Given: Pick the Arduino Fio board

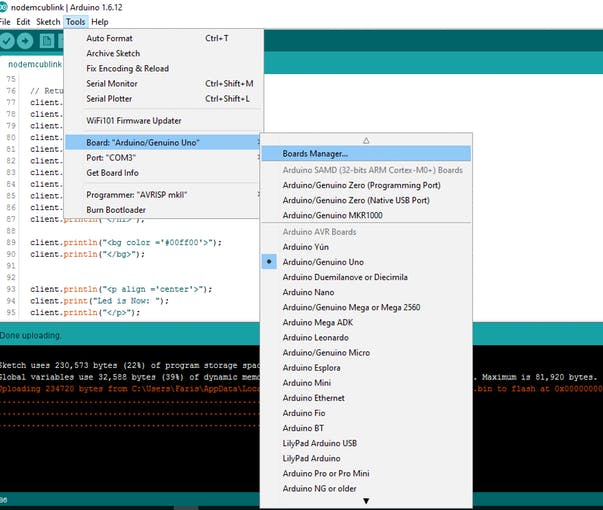Looking at the screenshot, I should [366, 413].
